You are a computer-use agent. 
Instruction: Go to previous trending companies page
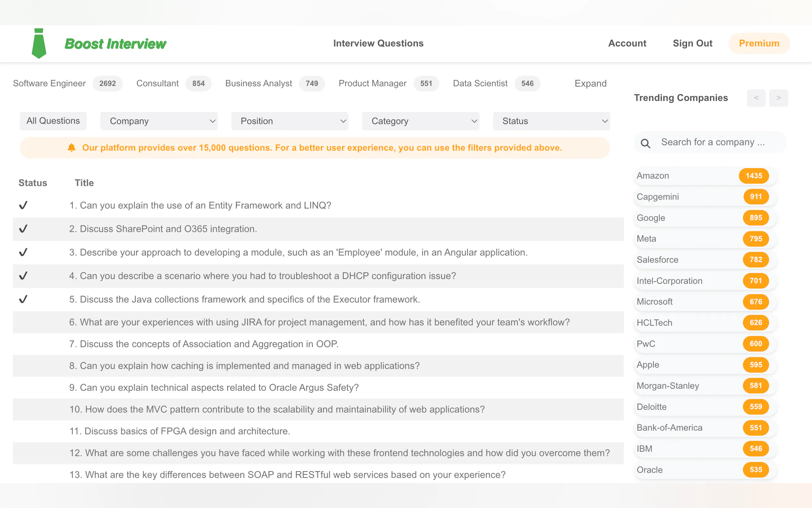coord(756,98)
